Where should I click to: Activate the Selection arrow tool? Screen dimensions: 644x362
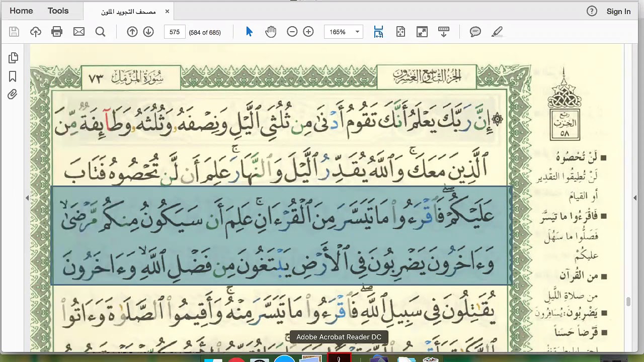tap(249, 32)
